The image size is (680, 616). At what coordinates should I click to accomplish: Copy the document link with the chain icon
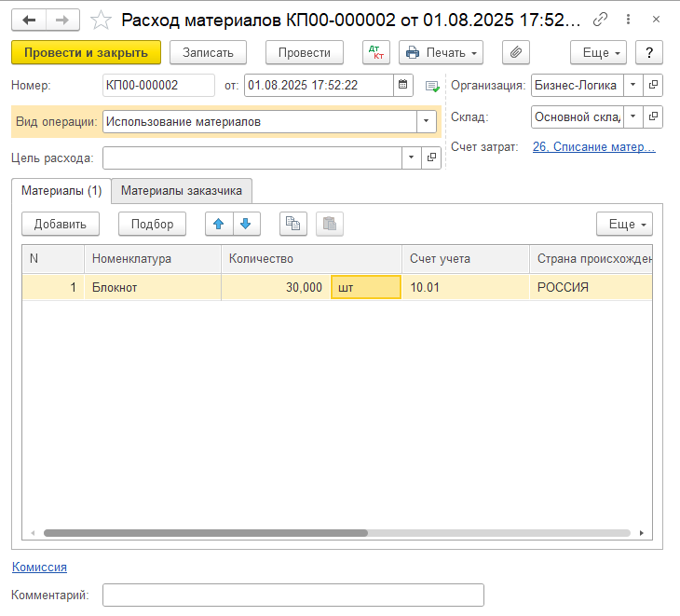click(600, 19)
